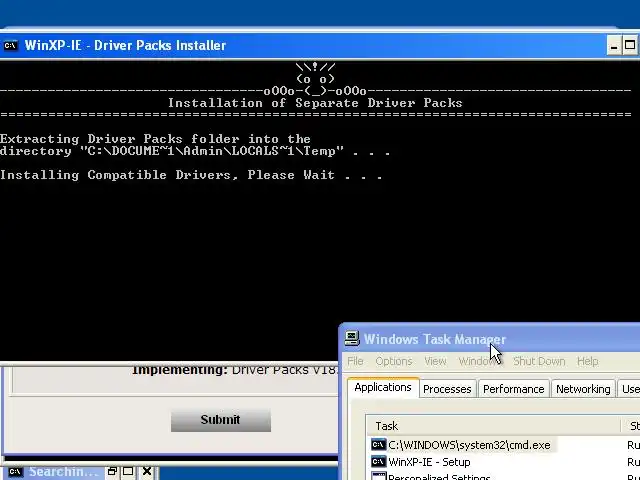Switch to the Networking tab
Image resolution: width=640 pixels, height=480 pixels.
point(583,389)
